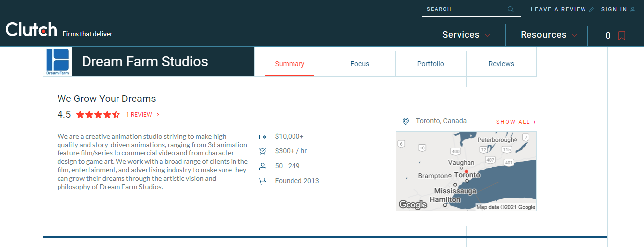The height and width of the screenshot is (247, 644).
Task: Open the Portfolio tab
Action: tap(430, 64)
